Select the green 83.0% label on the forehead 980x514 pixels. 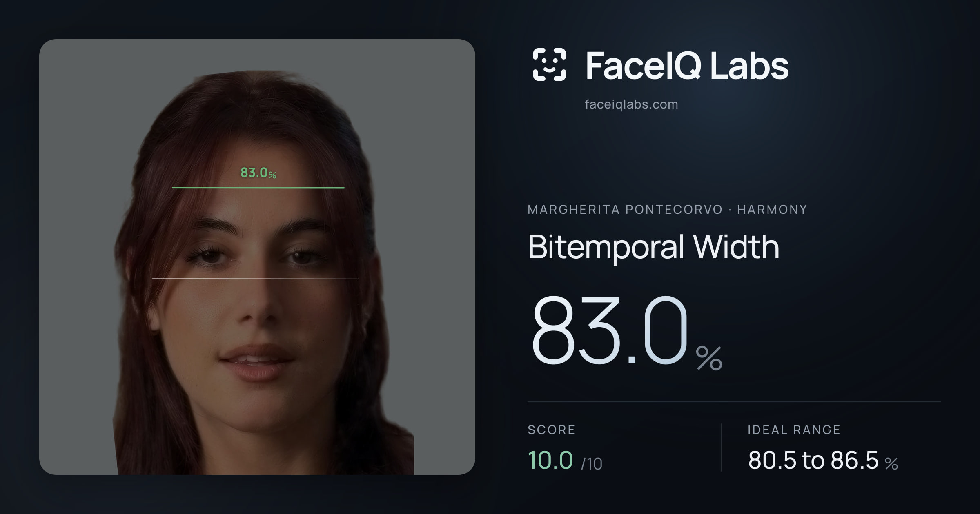tap(258, 173)
